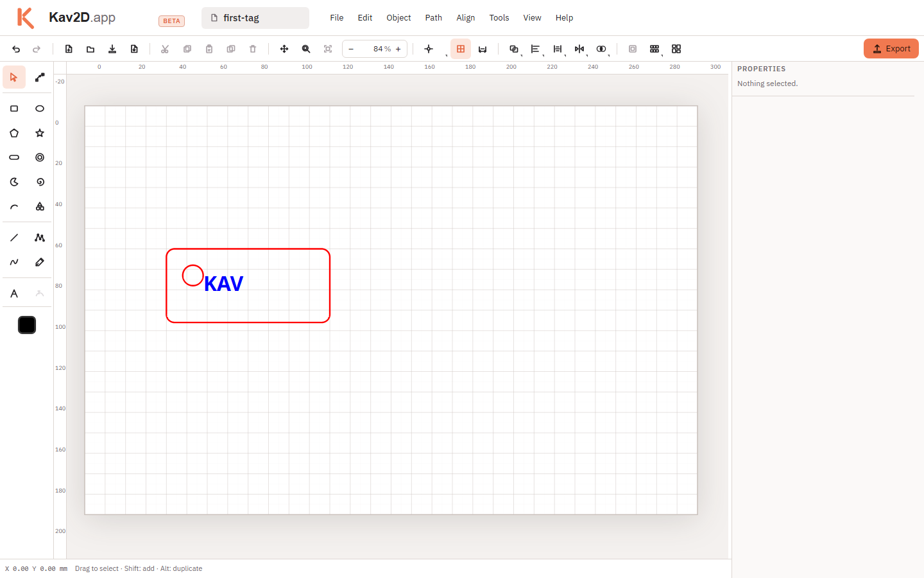Image resolution: width=924 pixels, height=578 pixels.
Task: Select the arrow selection tool
Action: pos(14,77)
